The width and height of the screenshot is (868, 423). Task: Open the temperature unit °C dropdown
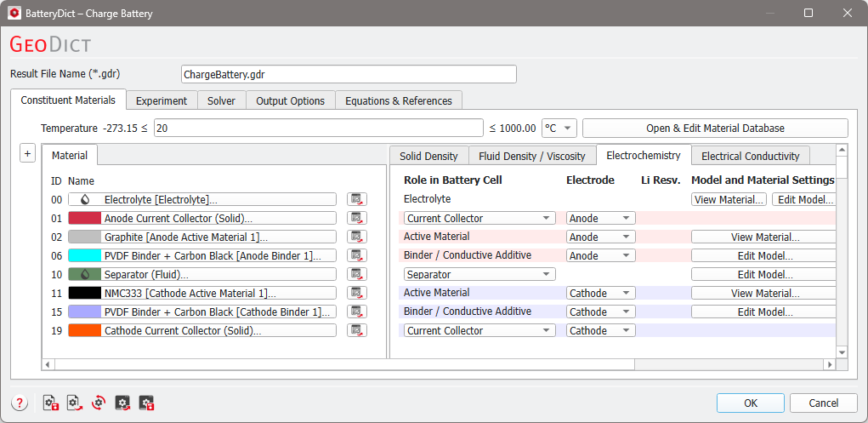(x=559, y=128)
